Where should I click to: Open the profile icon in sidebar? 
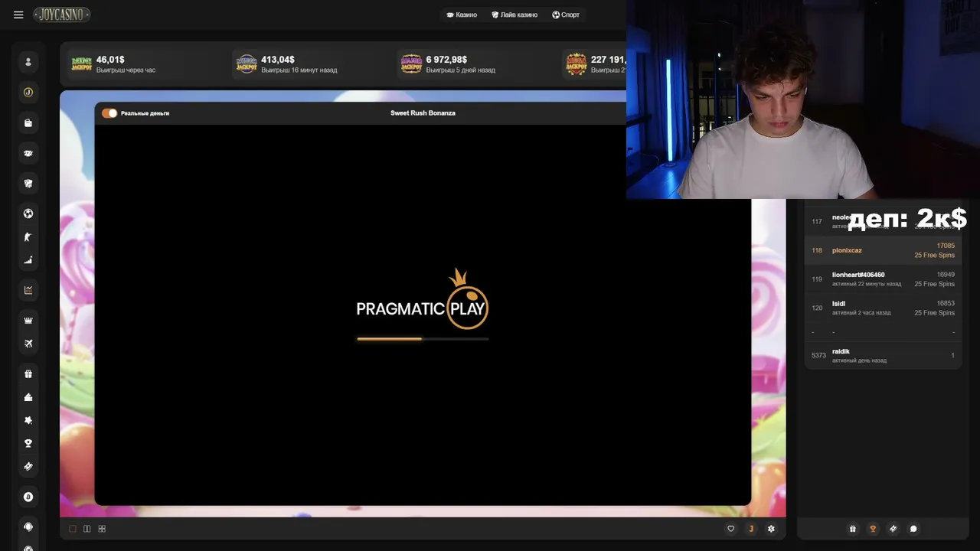(x=28, y=62)
